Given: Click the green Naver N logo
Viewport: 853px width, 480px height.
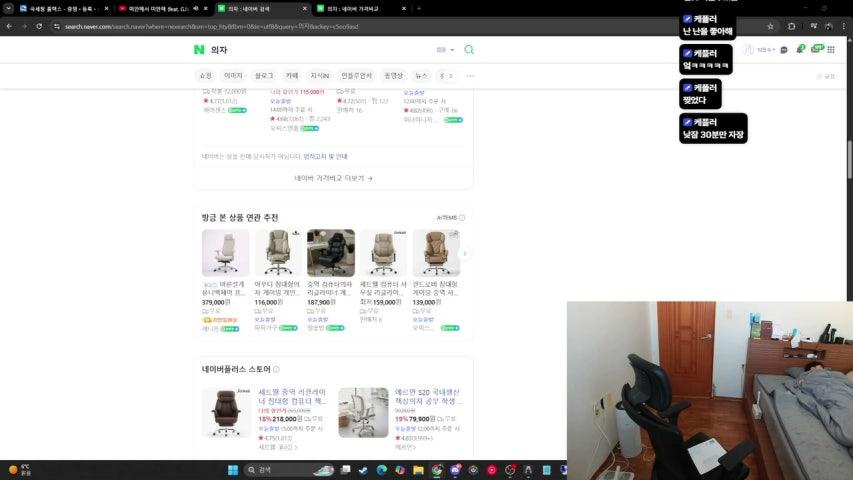Looking at the screenshot, I should tap(199, 50).
